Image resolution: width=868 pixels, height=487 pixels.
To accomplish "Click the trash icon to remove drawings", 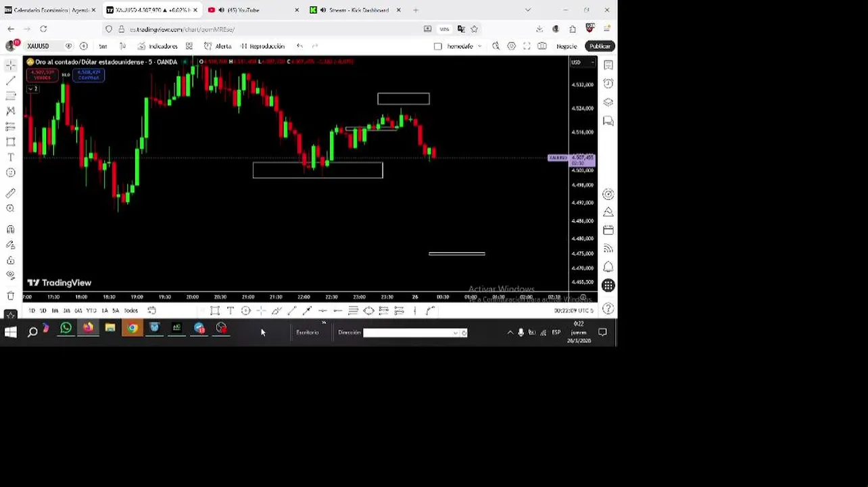I will [11, 296].
